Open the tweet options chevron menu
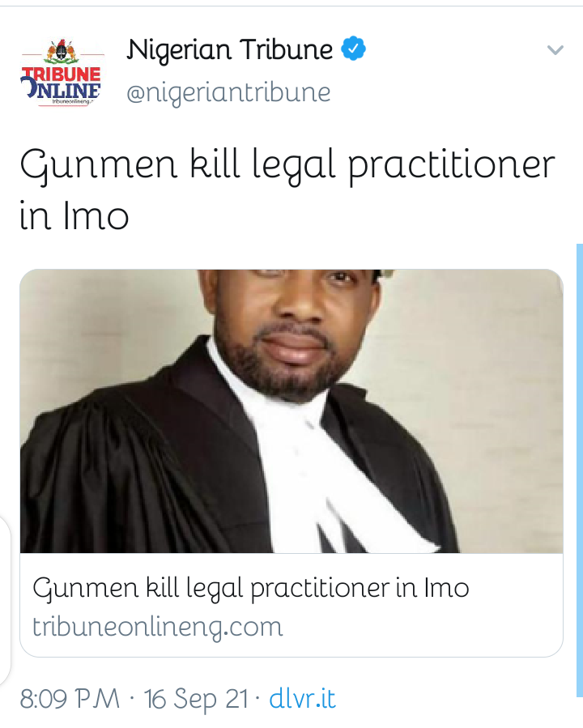 (x=555, y=49)
